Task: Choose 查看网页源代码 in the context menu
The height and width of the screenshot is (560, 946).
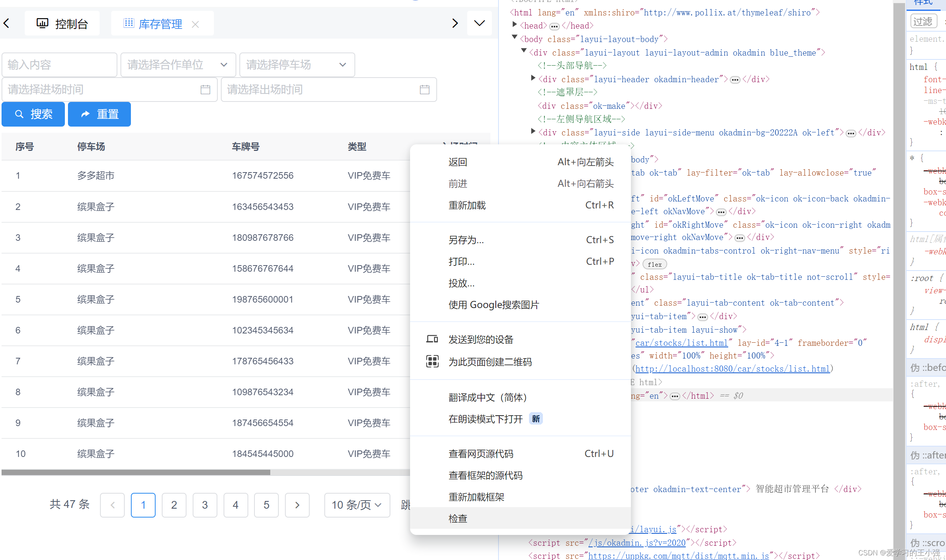Action: tap(520, 454)
